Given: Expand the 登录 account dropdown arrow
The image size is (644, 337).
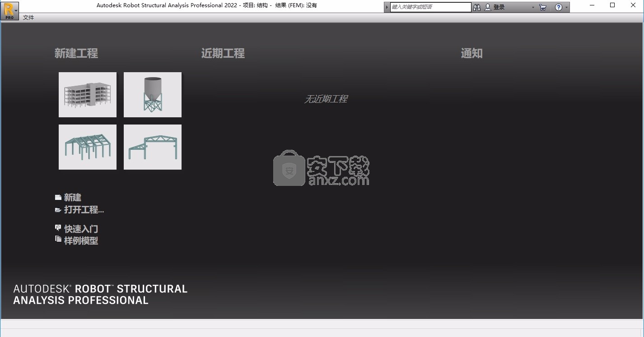Looking at the screenshot, I should pos(533,8).
